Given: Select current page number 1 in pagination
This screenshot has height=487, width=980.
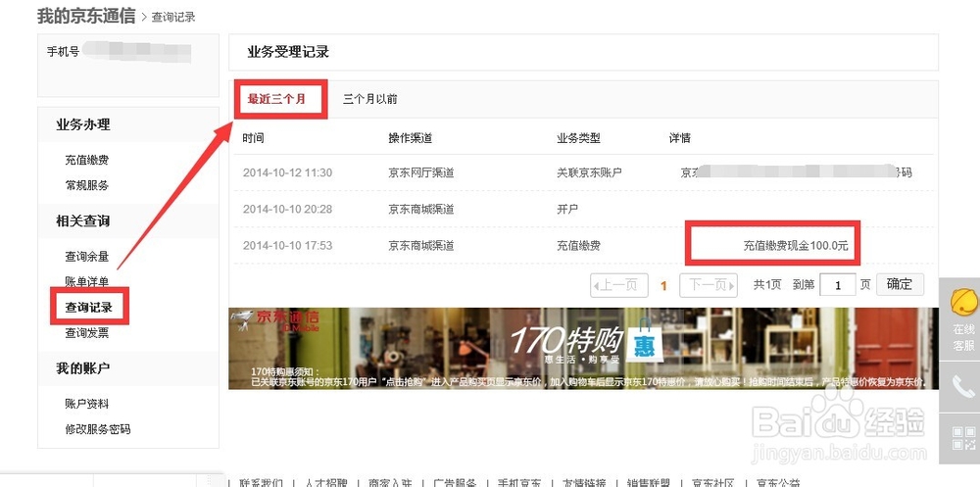Looking at the screenshot, I should click(663, 286).
